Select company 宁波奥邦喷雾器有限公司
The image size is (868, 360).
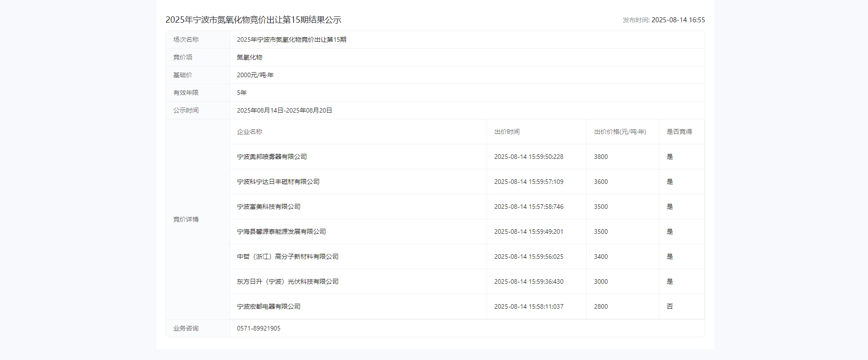[x=272, y=157]
